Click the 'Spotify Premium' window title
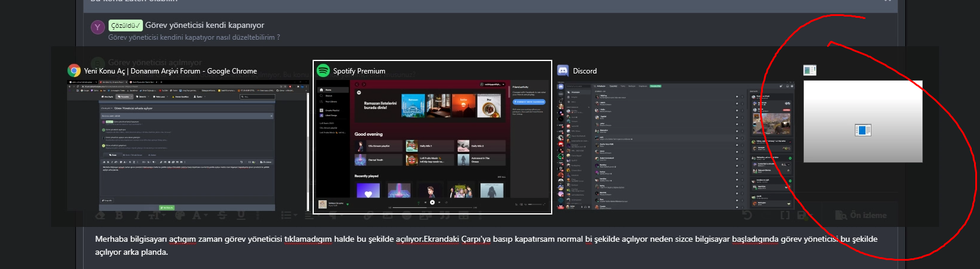The height and width of the screenshot is (269, 980). [x=359, y=71]
